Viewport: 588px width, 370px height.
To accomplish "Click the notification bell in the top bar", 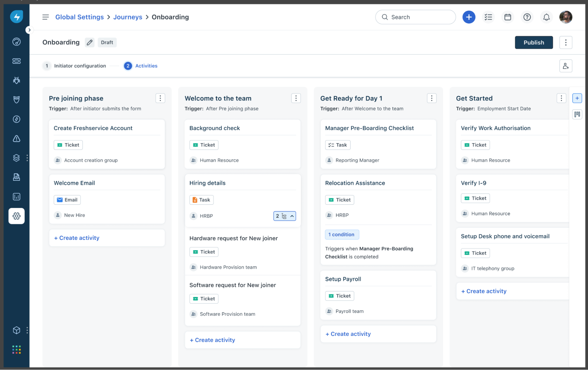I will click(x=547, y=17).
